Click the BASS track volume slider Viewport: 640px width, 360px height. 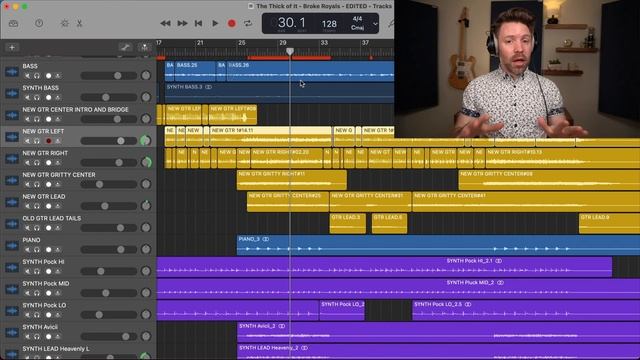point(109,76)
